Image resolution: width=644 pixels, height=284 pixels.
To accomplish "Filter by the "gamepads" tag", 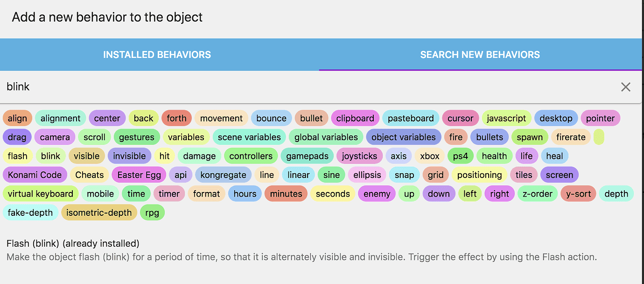I will [308, 156].
